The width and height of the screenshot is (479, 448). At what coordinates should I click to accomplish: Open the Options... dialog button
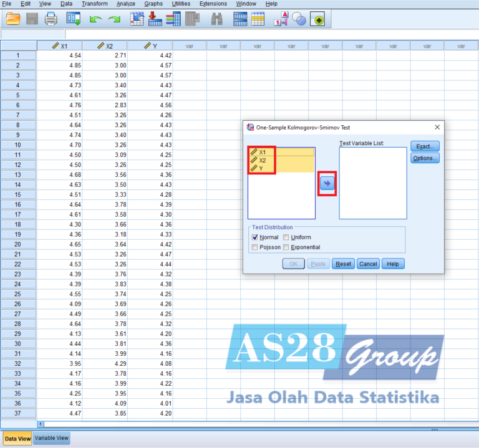425,158
